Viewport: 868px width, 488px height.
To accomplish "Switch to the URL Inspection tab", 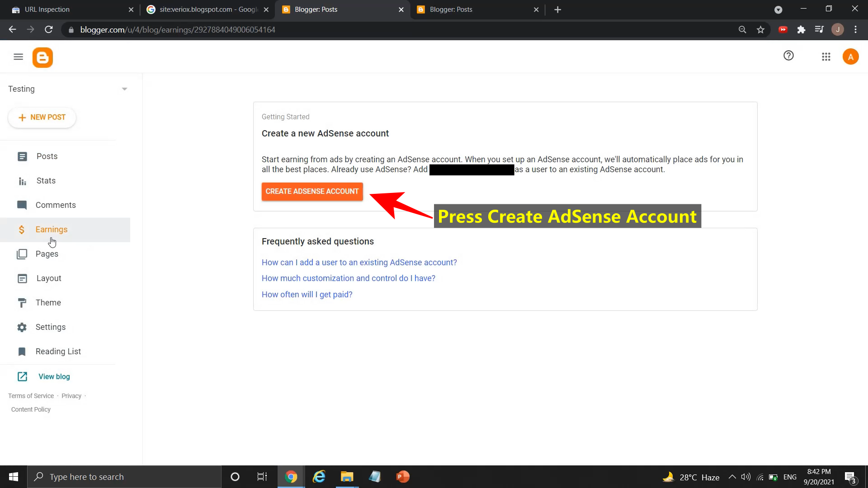I will [68, 9].
